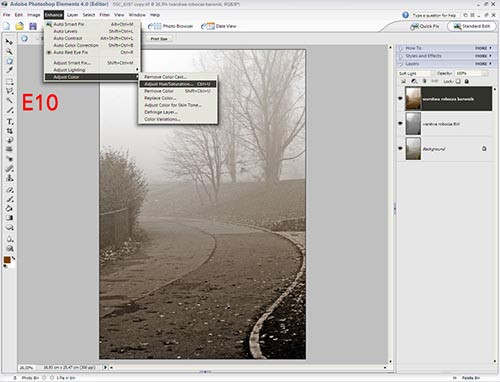Hide the Background layer eye
500x382 pixels.
point(401,148)
